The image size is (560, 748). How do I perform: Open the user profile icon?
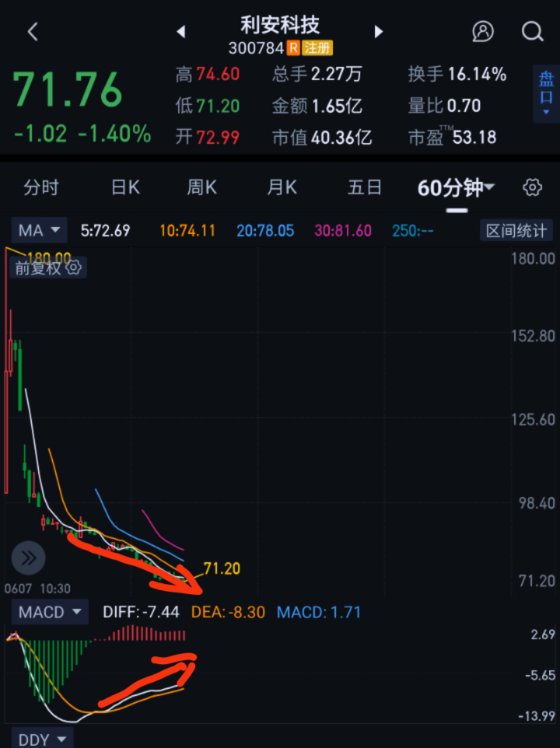pos(483,31)
